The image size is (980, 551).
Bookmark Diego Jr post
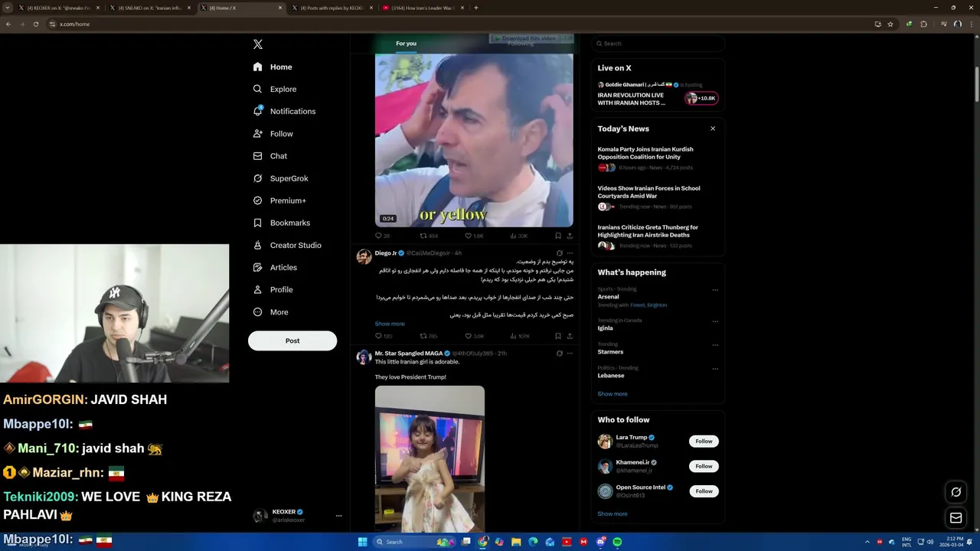[558, 336]
